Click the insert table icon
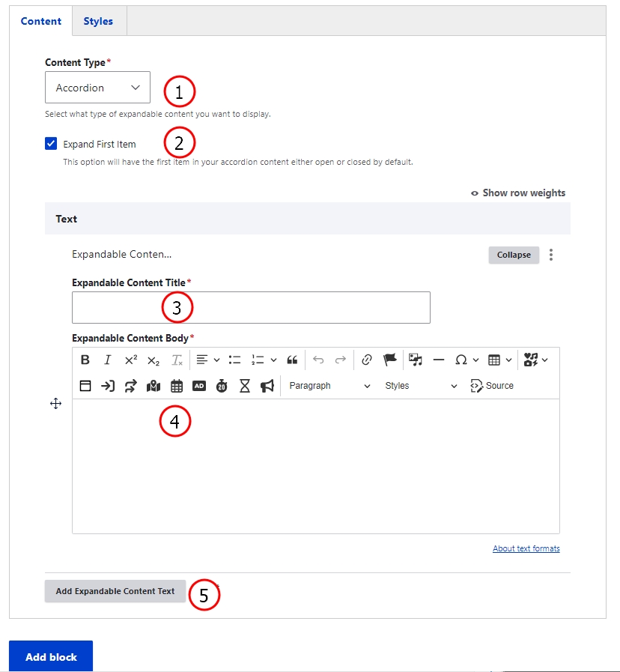This screenshot has height=672, width=620. [494, 360]
